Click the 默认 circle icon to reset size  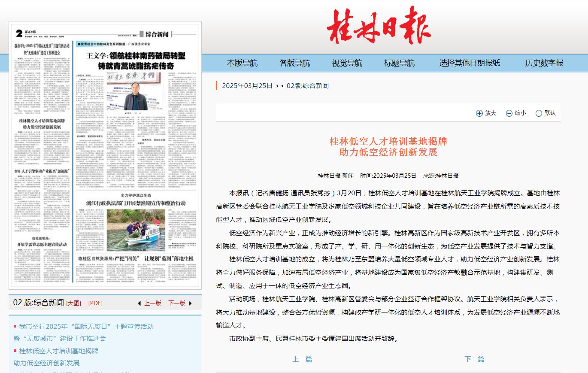(x=539, y=113)
